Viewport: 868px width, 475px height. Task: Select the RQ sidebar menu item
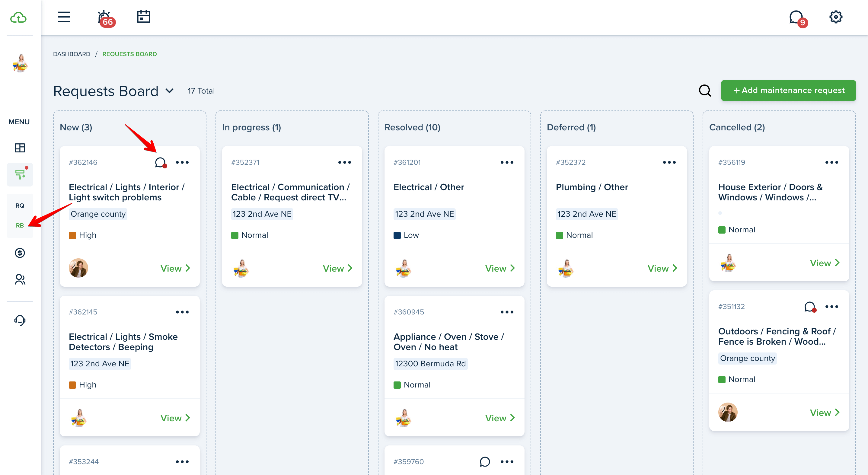(20, 206)
